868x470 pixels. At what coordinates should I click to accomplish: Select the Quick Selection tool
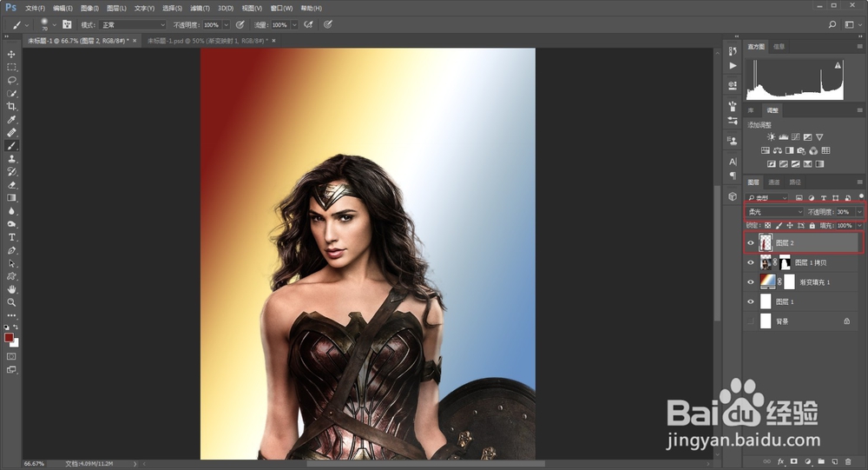(x=11, y=93)
